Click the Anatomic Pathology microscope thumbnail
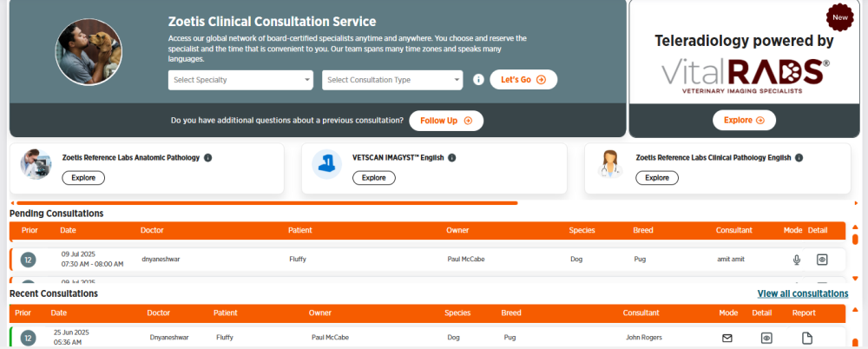This screenshot has height=349, width=868. (36, 165)
